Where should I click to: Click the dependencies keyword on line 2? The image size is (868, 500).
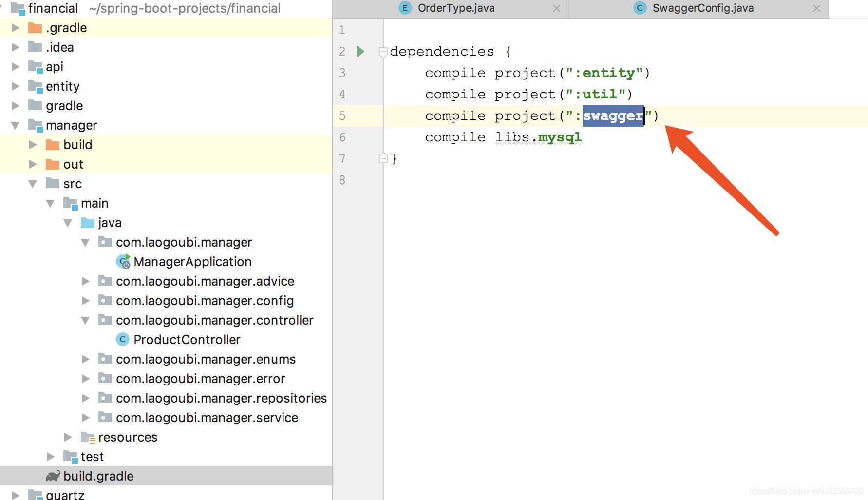(442, 51)
